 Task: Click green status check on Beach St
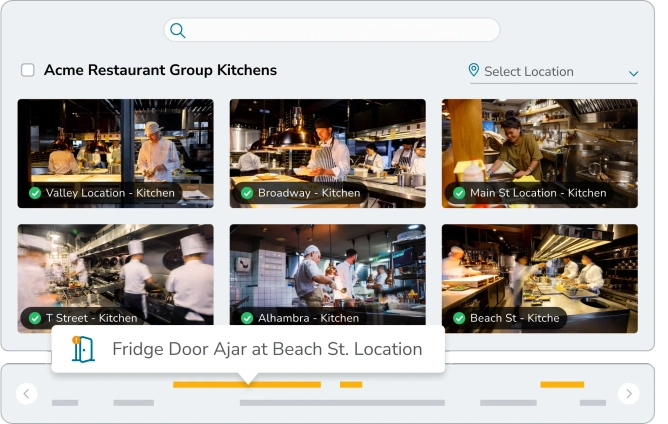pyautogui.click(x=459, y=319)
